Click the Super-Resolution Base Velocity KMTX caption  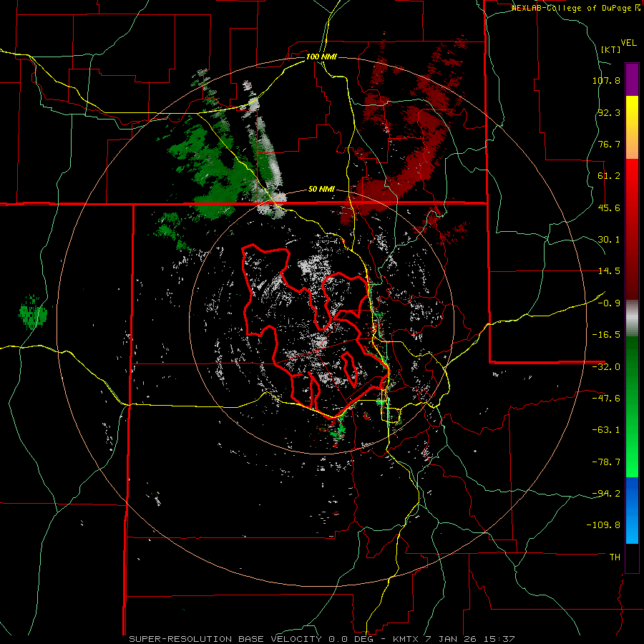coord(321,639)
